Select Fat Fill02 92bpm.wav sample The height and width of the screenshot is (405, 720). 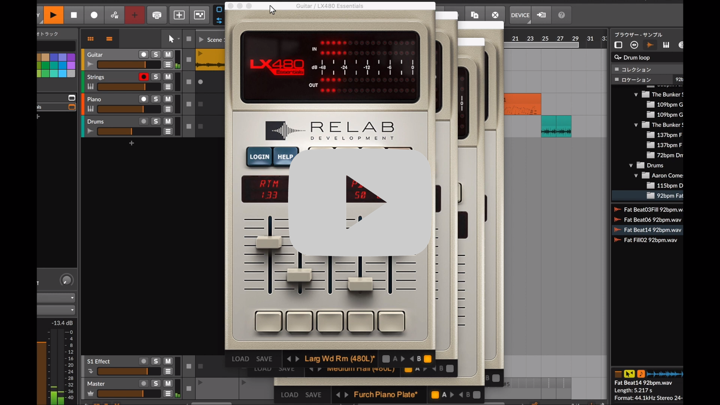click(648, 240)
